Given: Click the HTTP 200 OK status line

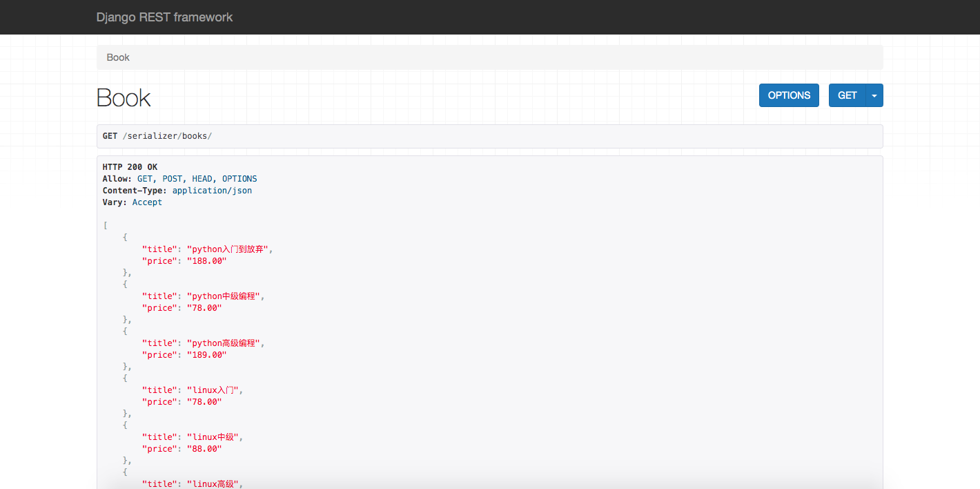Looking at the screenshot, I should (130, 167).
